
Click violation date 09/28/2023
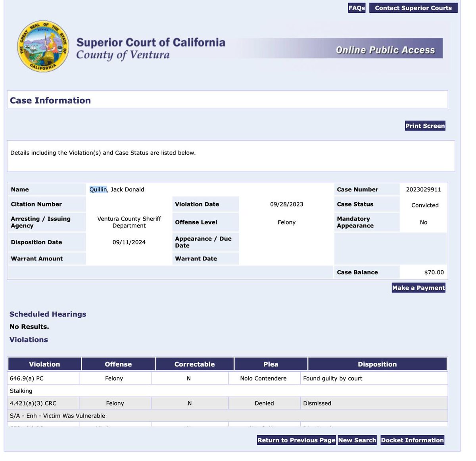(286, 204)
